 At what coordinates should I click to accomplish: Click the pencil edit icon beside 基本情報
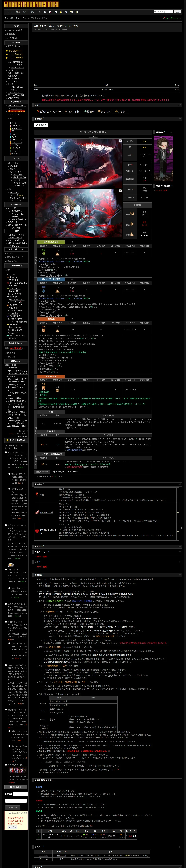pos(43,118)
